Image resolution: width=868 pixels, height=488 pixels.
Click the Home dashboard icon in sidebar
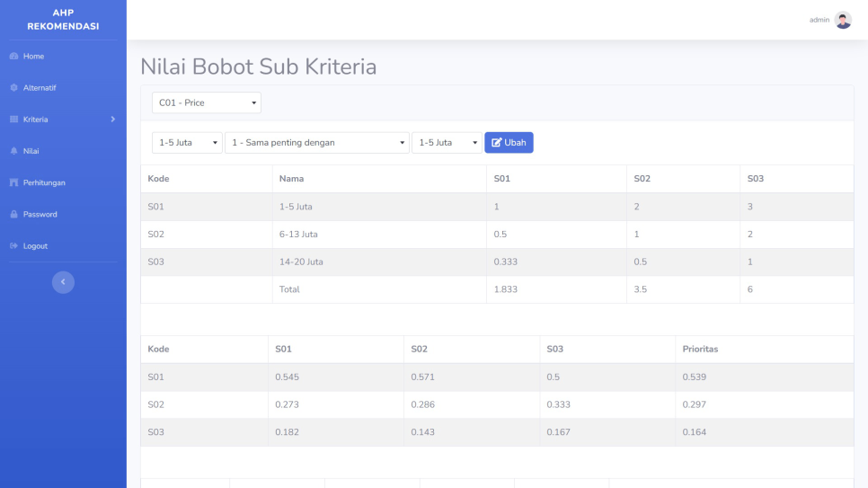tap(13, 56)
